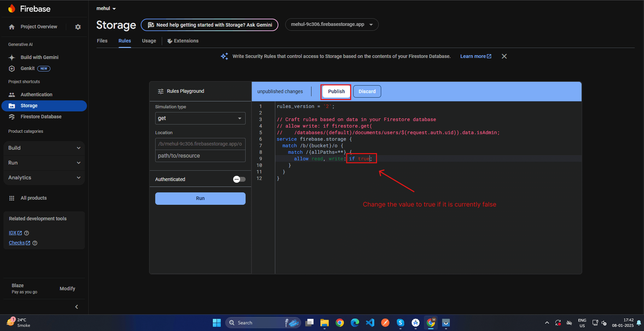Image resolution: width=644 pixels, height=331 pixels.
Task: Click the path/to/resource location field
Action: pyautogui.click(x=200, y=156)
